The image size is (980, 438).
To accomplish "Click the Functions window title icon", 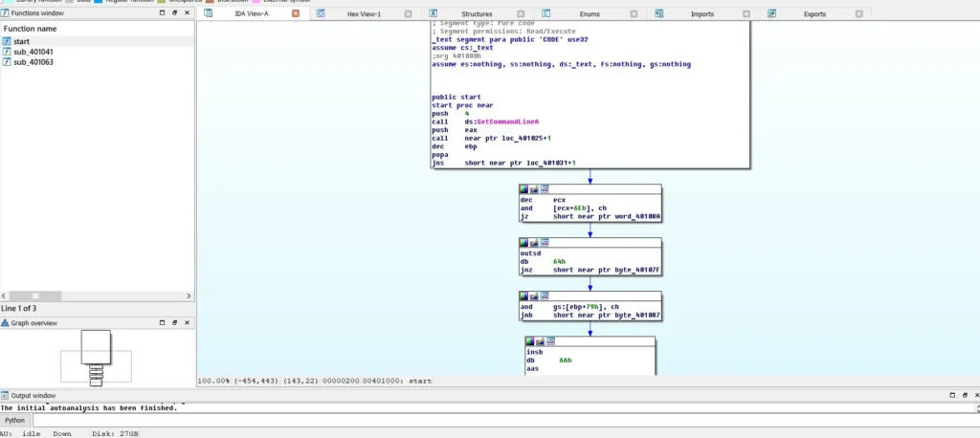I will (5, 12).
